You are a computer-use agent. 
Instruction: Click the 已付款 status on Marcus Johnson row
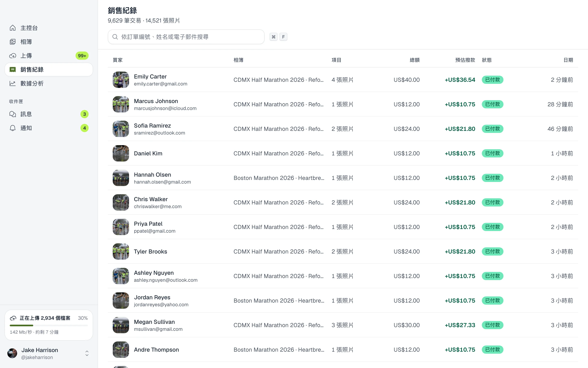492,104
